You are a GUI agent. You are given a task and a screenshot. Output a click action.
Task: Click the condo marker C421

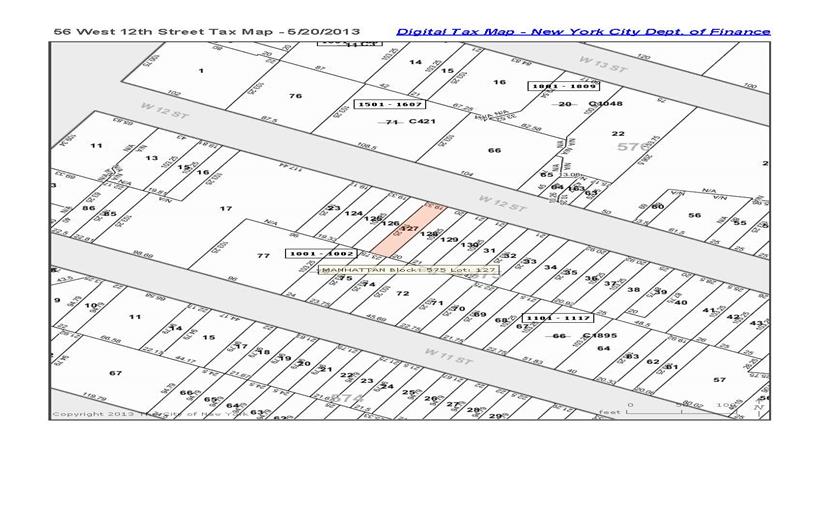coord(422,122)
